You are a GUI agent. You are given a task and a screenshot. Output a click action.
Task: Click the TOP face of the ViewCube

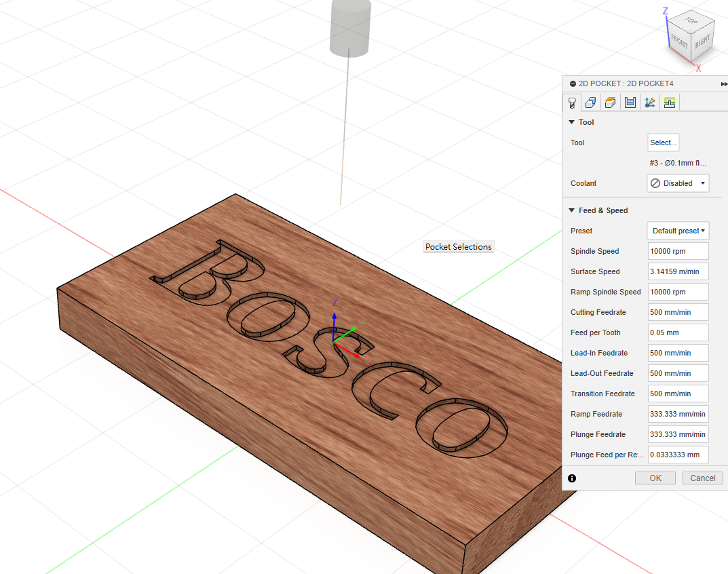pos(691,20)
